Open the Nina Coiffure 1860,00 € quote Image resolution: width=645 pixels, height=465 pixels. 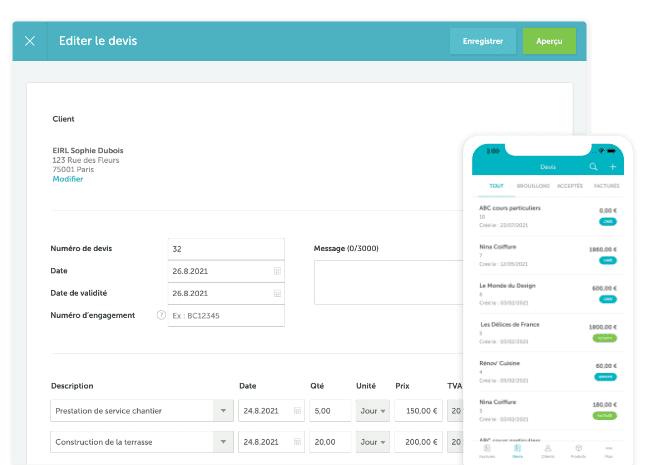548,255
